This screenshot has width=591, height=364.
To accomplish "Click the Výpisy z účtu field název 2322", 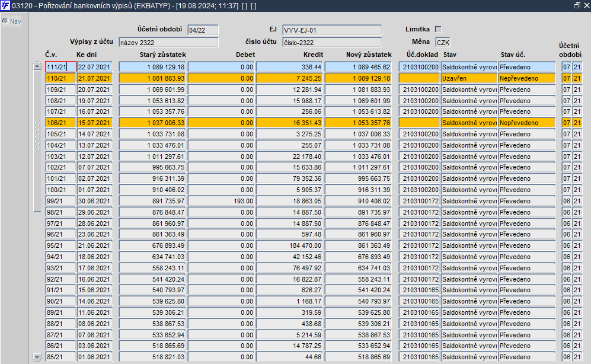I will (168, 43).
